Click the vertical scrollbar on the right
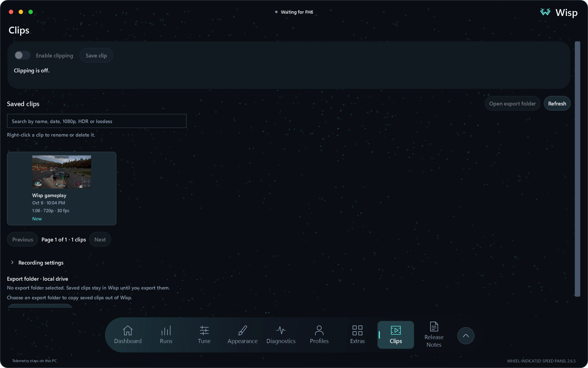The image size is (588, 368). click(578, 169)
